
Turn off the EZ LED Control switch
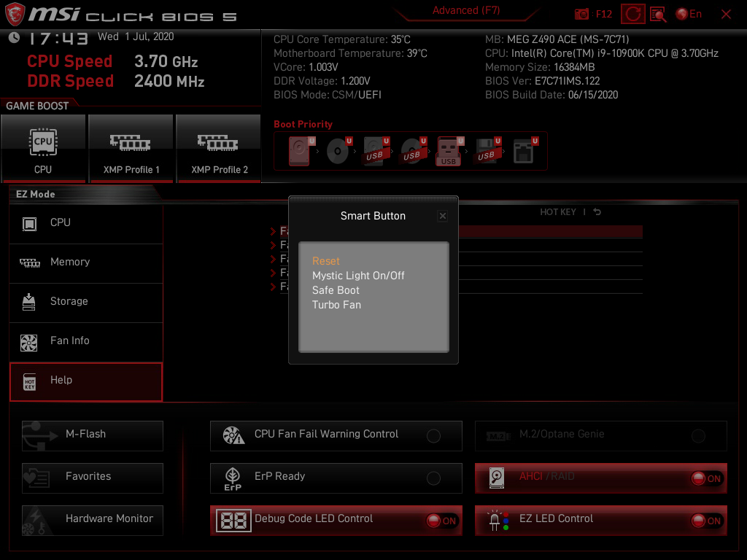click(x=707, y=521)
